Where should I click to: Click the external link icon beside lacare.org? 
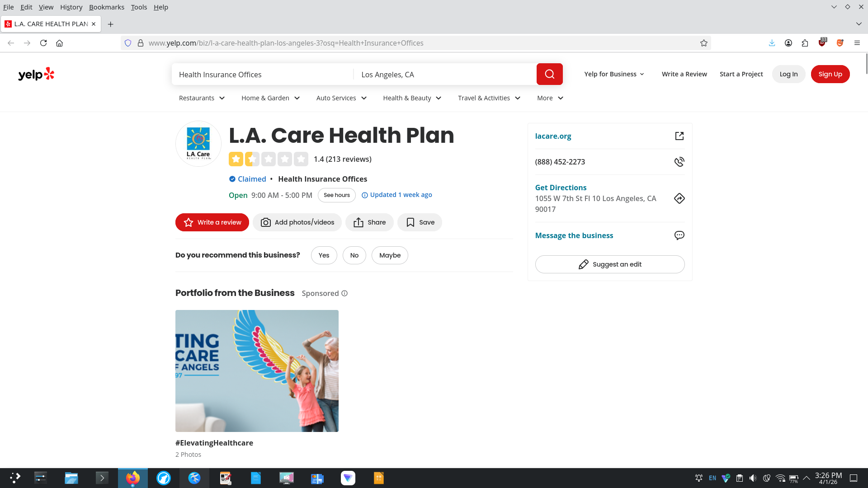pyautogui.click(x=679, y=136)
